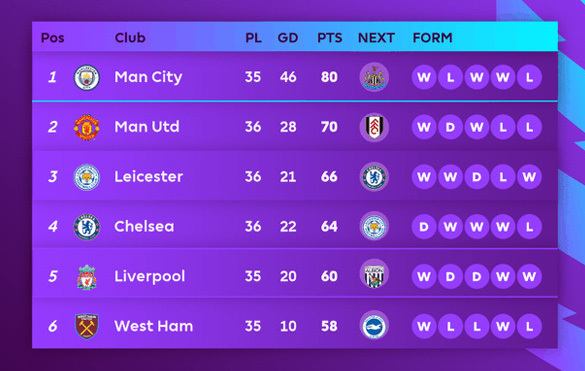The height and width of the screenshot is (371, 585).
Task: Open Brighton badge in West Ham's NEXT column
Action: pos(374,326)
